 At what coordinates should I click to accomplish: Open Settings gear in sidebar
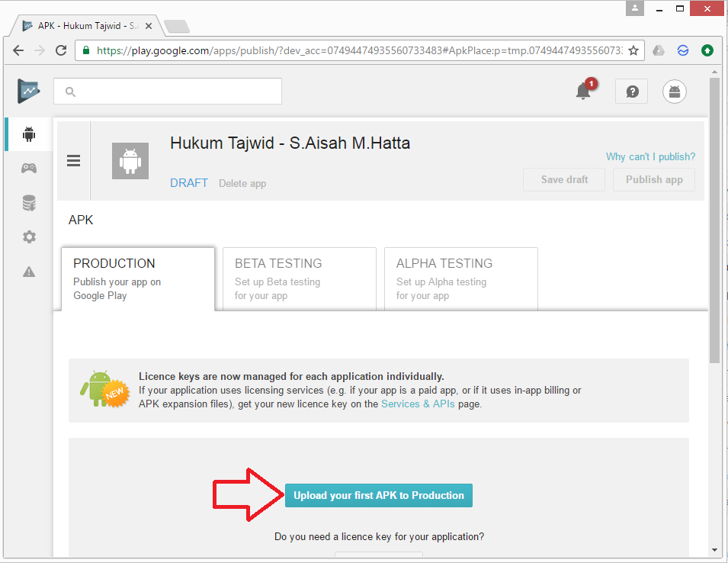(29, 237)
